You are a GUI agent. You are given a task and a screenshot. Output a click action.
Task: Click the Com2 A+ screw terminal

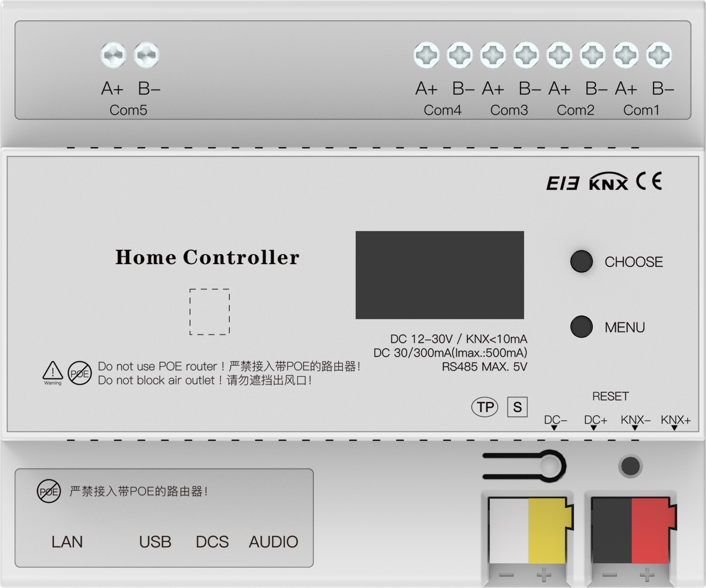tap(560, 55)
